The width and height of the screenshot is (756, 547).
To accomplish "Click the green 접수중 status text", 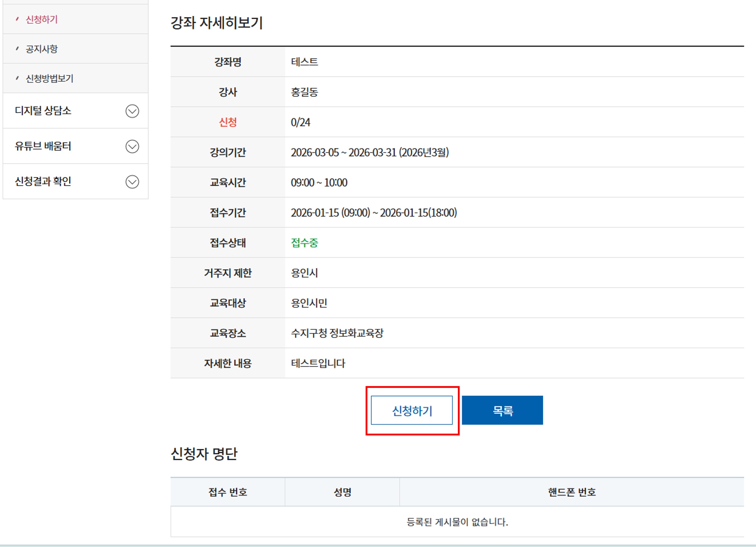I will (304, 242).
